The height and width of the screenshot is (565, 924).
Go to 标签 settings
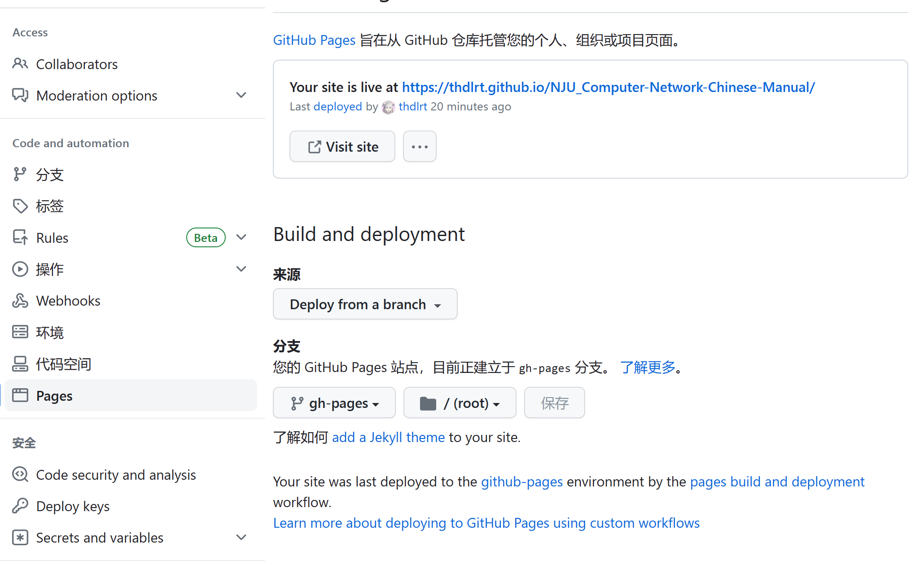[x=130, y=206]
